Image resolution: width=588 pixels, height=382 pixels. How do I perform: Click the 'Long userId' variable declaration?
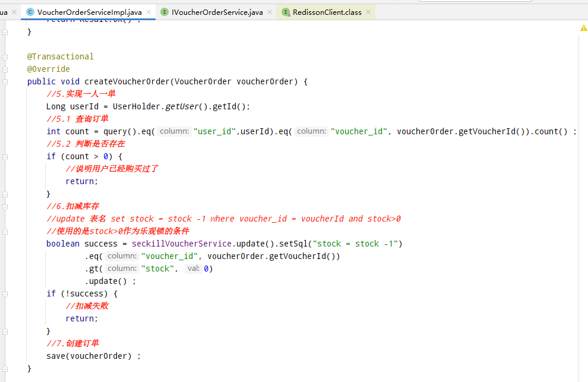(72, 106)
